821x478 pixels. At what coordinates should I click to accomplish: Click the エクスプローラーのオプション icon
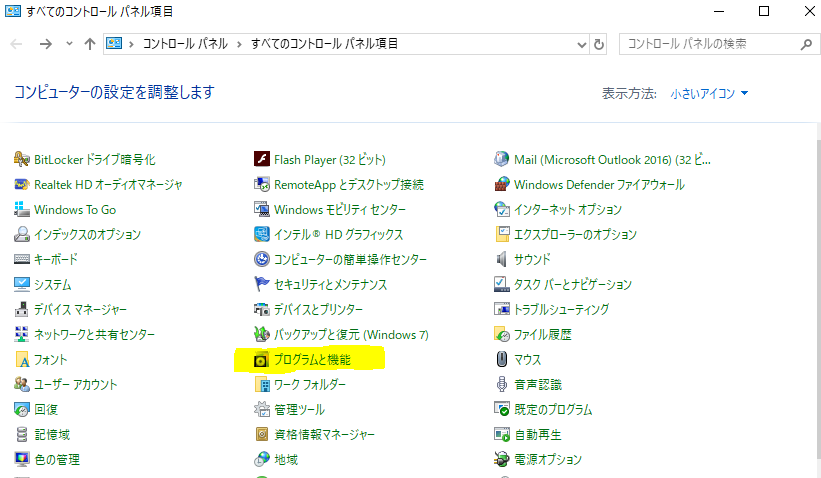click(502, 234)
